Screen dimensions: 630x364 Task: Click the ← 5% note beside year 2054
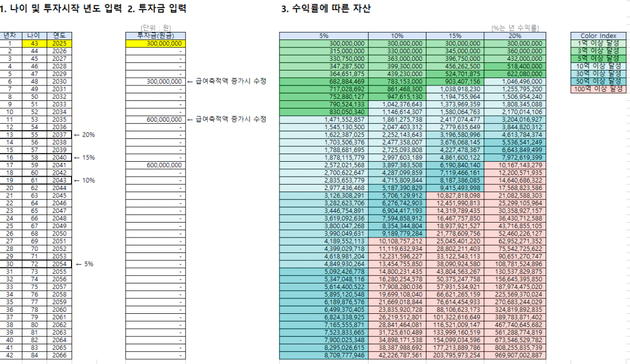click(84, 264)
